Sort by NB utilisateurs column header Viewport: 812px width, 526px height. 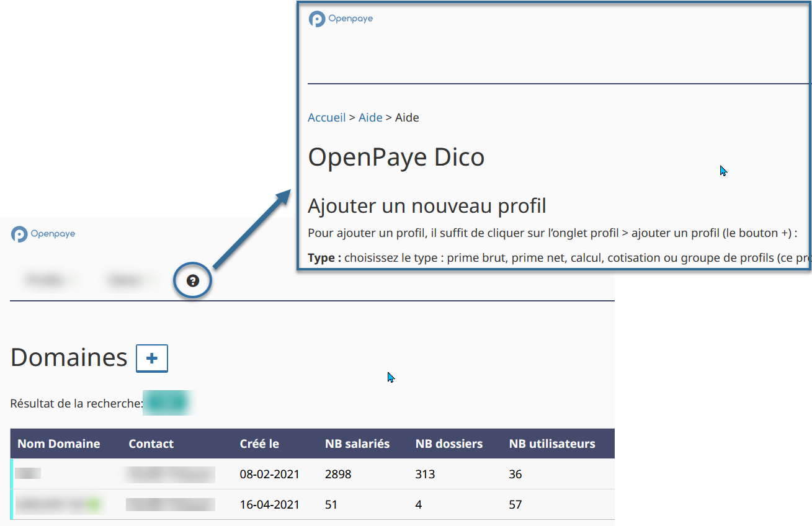coord(552,444)
